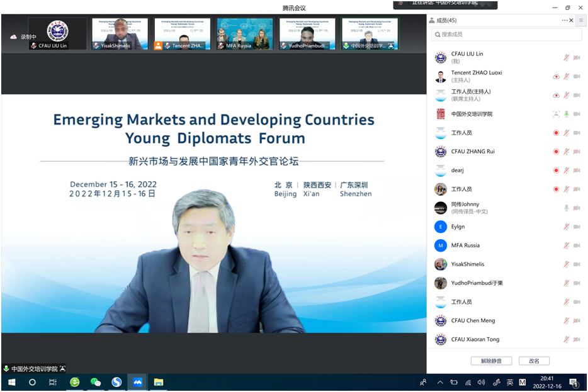Click the 改名 rename button
The width and height of the screenshot is (588, 392).
tap(534, 361)
